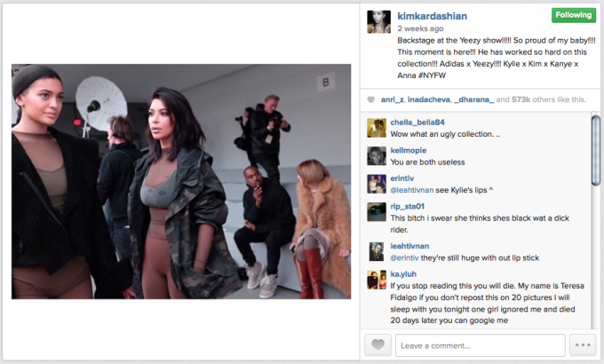
Task: Open the _dharana_ liker profile
Action: click(473, 99)
